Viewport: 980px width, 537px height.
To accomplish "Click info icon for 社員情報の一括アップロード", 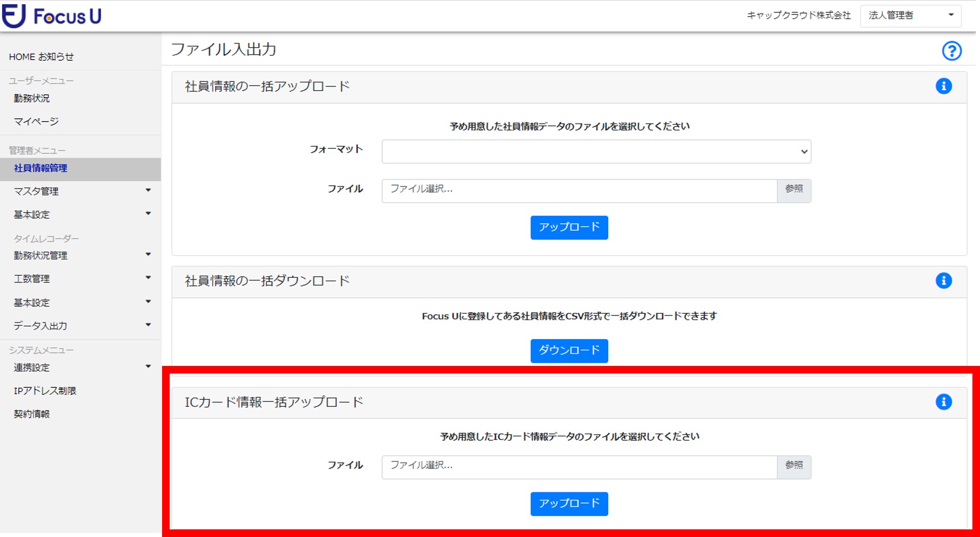I will click(944, 86).
